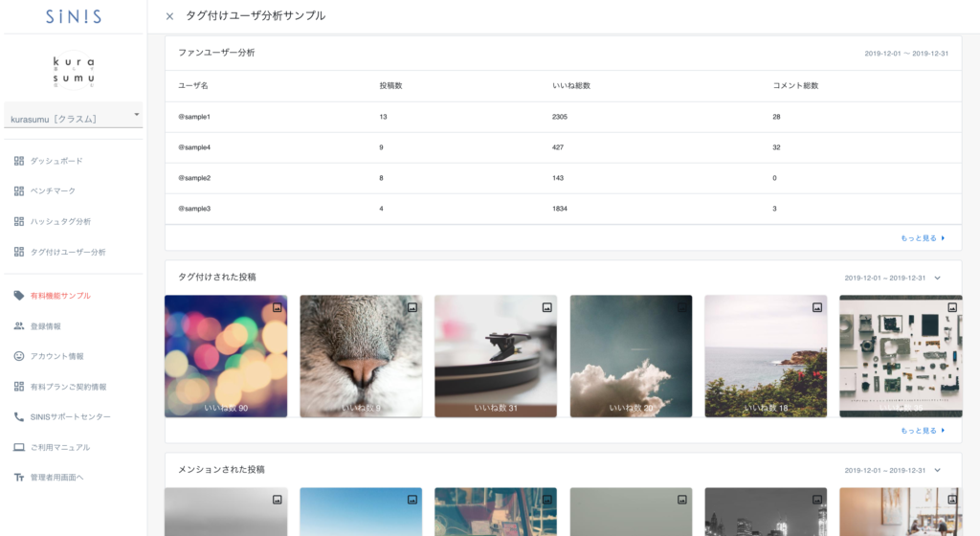The width and height of the screenshot is (980, 536).
Task: Select user @sample2 in table
Action: pos(194,178)
